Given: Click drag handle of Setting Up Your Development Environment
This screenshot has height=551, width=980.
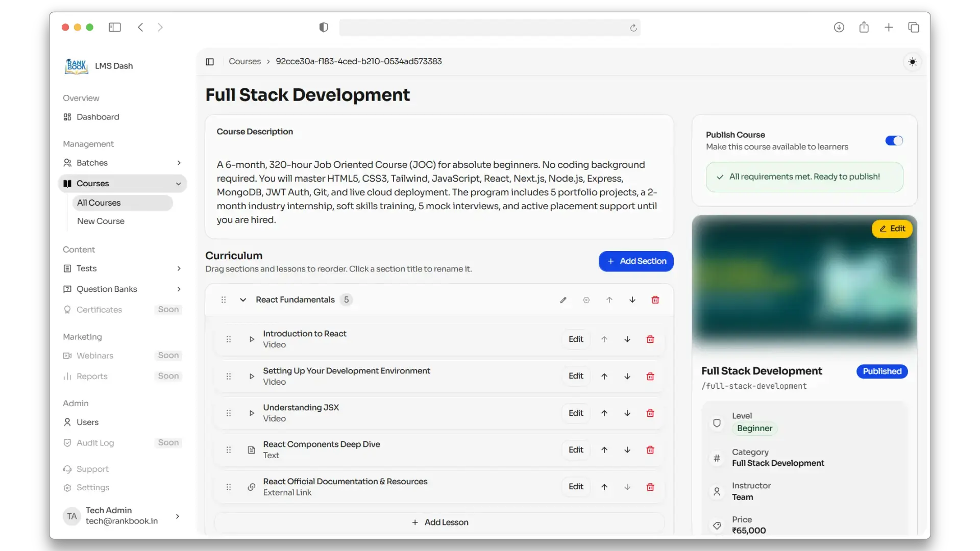Looking at the screenshot, I should (229, 377).
